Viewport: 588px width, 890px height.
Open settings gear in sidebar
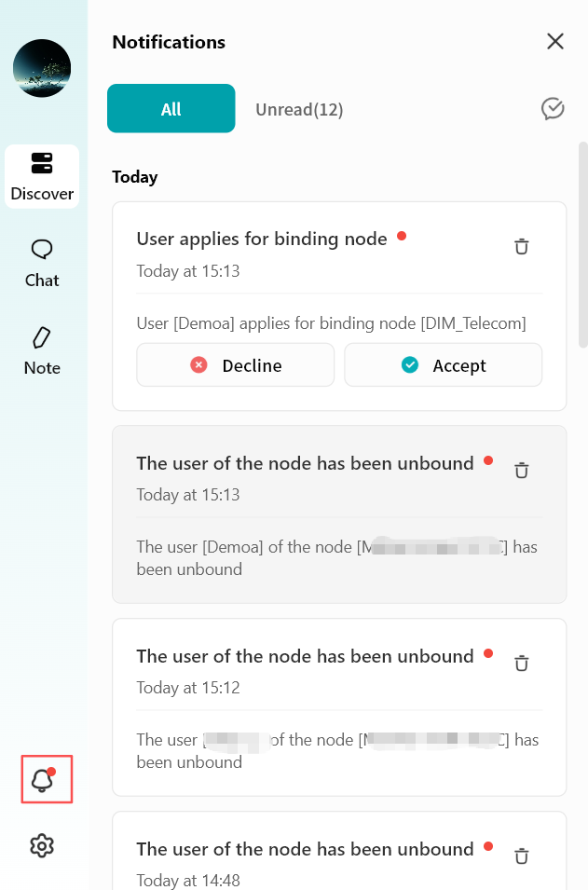pyautogui.click(x=42, y=845)
